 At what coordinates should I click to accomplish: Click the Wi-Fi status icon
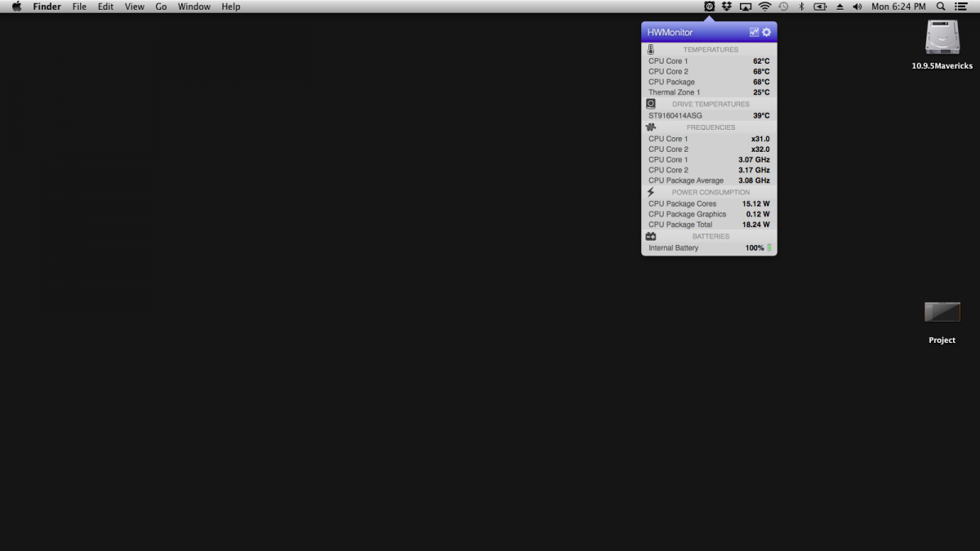point(764,7)
